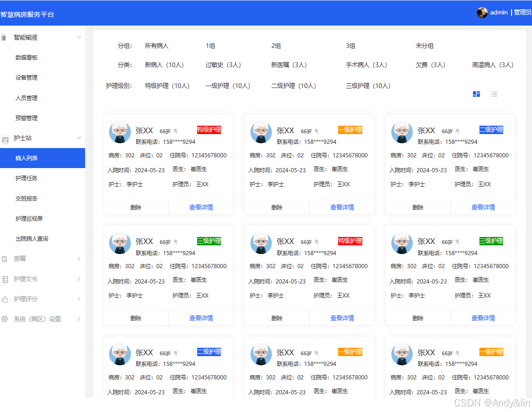Click the green 三级护理 tag in the second-row left card
532x412 pixels.
coord(209,241)
